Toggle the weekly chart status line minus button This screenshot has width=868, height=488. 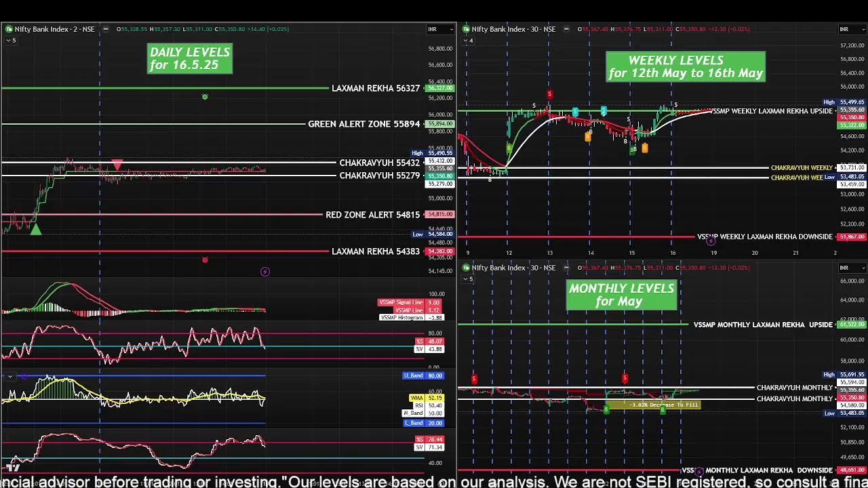(x=566, y=29)
